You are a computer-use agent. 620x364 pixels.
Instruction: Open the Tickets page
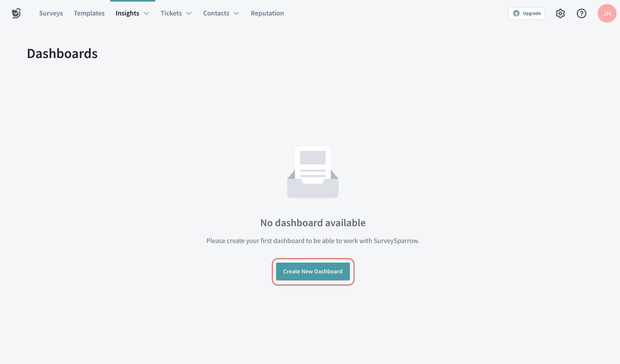[x=171, y=13]
